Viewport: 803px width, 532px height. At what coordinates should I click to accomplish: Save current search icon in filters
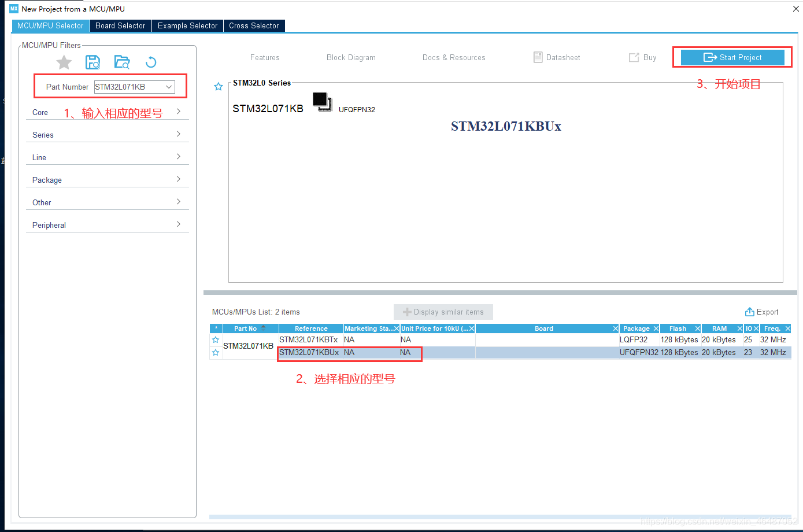coord(92,62)
